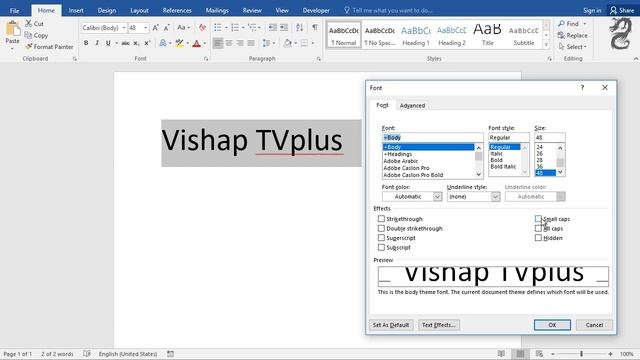Toggle Show paragraph marks icon
The image size is (640, 360).
315,28
